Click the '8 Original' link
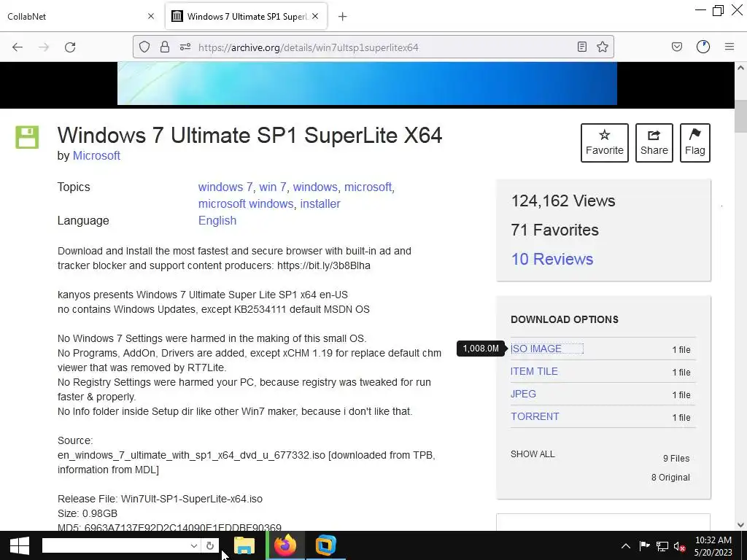747x560 pixels. pos(670,478)
